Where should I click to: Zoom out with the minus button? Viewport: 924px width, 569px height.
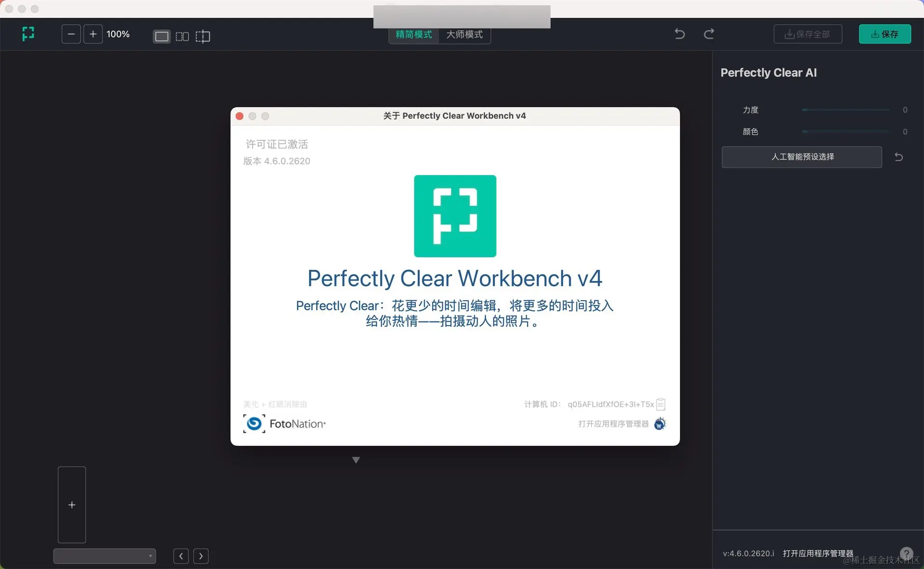(x=71, y=34)
